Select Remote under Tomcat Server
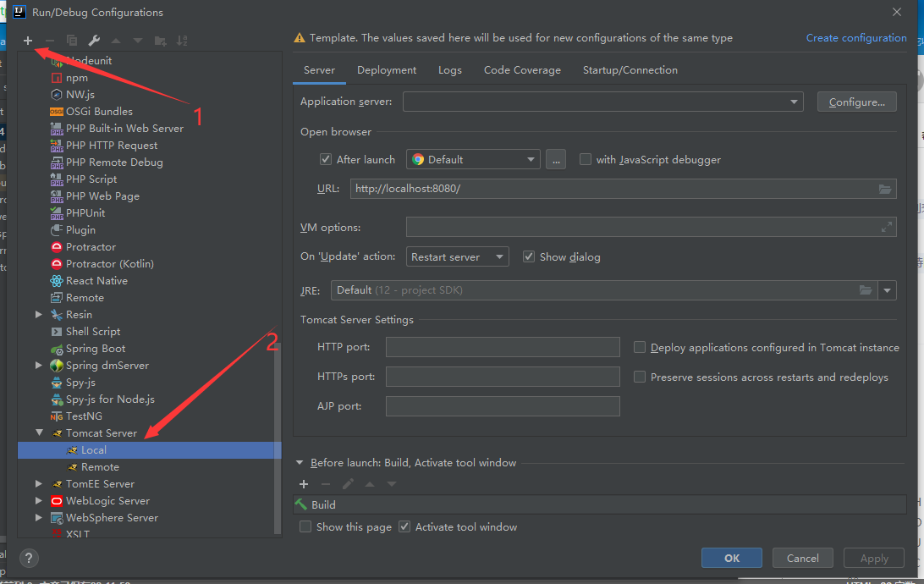This screenshot has width=924, height=584. coord(100,467)
